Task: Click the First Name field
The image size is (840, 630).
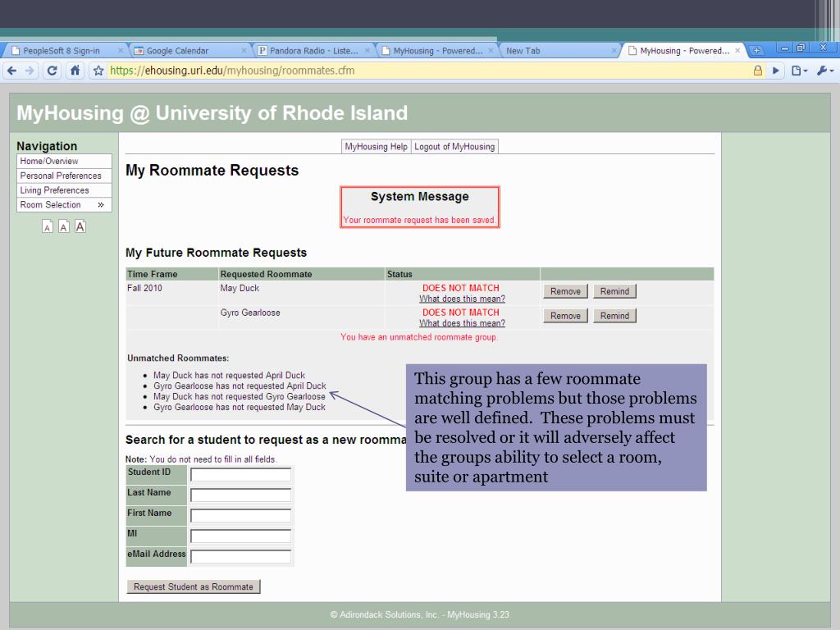Action: click(x=240, y=515)
